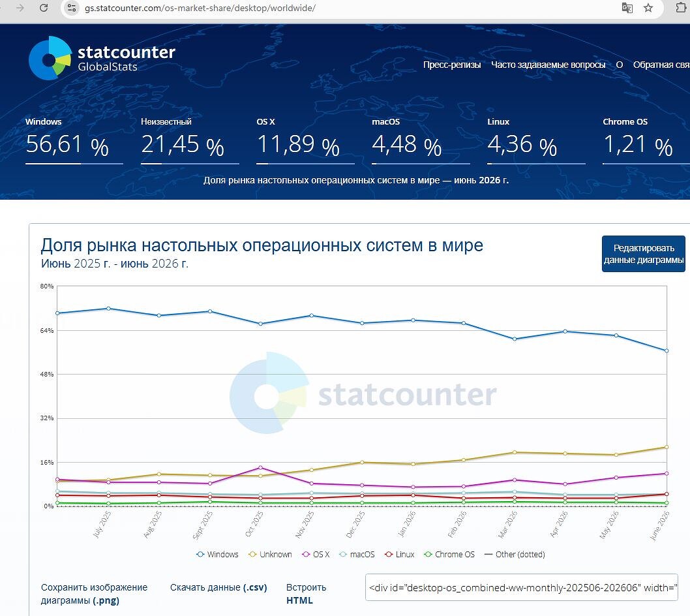
Task: Toggle Unknown series in chart legend
Action: tap(270, 555)
